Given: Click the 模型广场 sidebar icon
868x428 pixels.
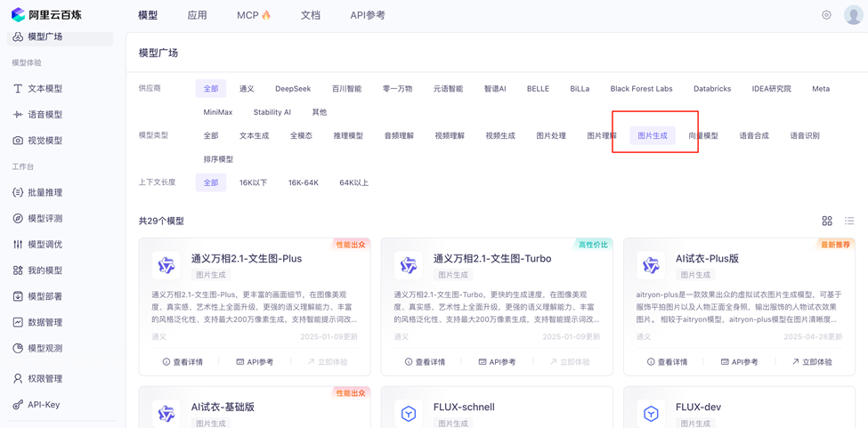Looking at the screenshot, I should tap(18, 37).
